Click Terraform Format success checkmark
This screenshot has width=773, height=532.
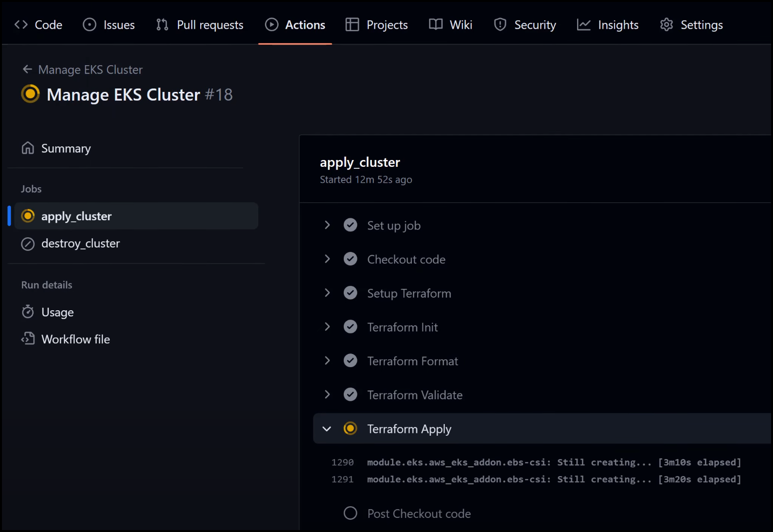(351, 361)
